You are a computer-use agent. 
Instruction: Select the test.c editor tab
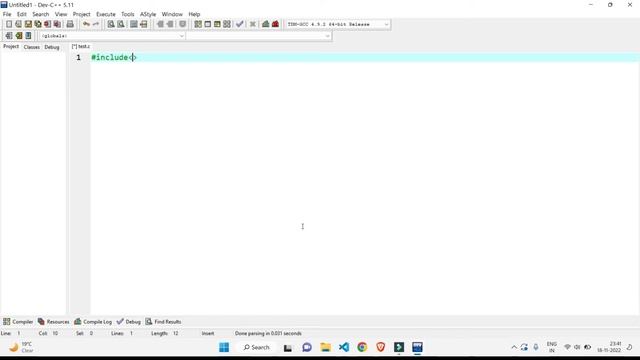tap(81, 47)
